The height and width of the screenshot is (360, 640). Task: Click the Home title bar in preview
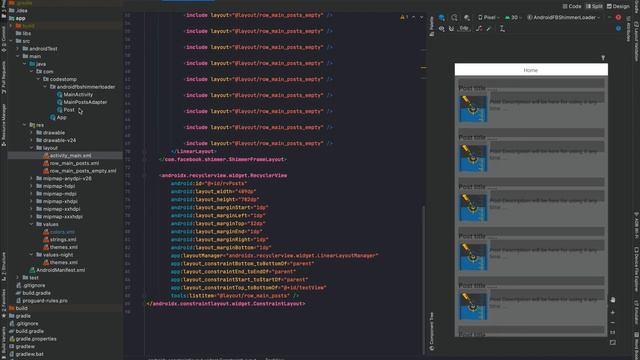[x=531, y=70]
